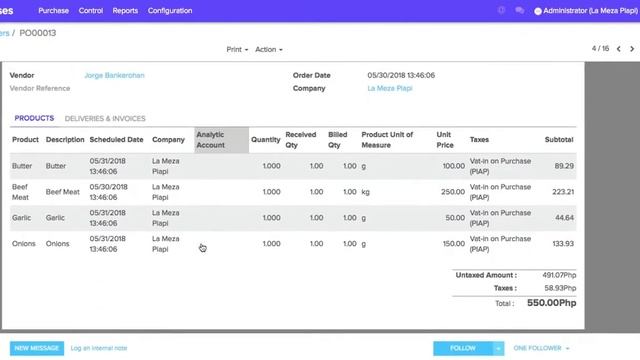Click the Administrator user avatar icon
This screenshot has height=360, width=640.
[x=538, y=11]
